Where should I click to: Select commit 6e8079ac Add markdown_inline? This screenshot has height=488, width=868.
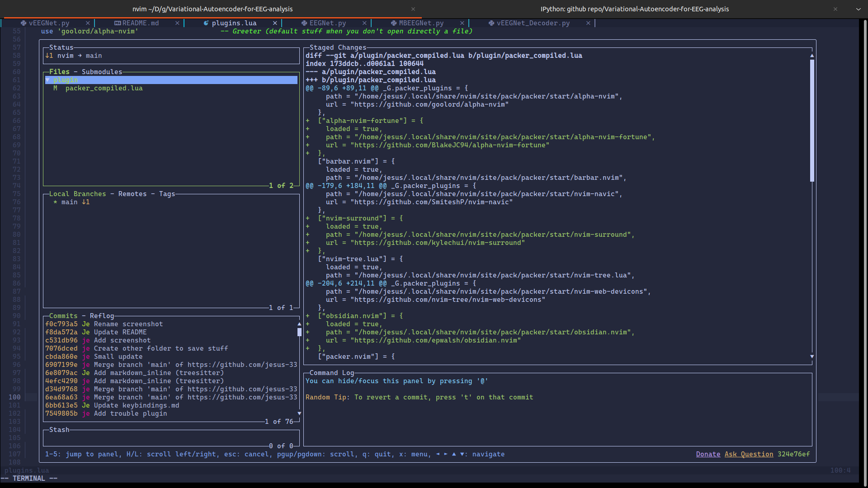point(171,373)
